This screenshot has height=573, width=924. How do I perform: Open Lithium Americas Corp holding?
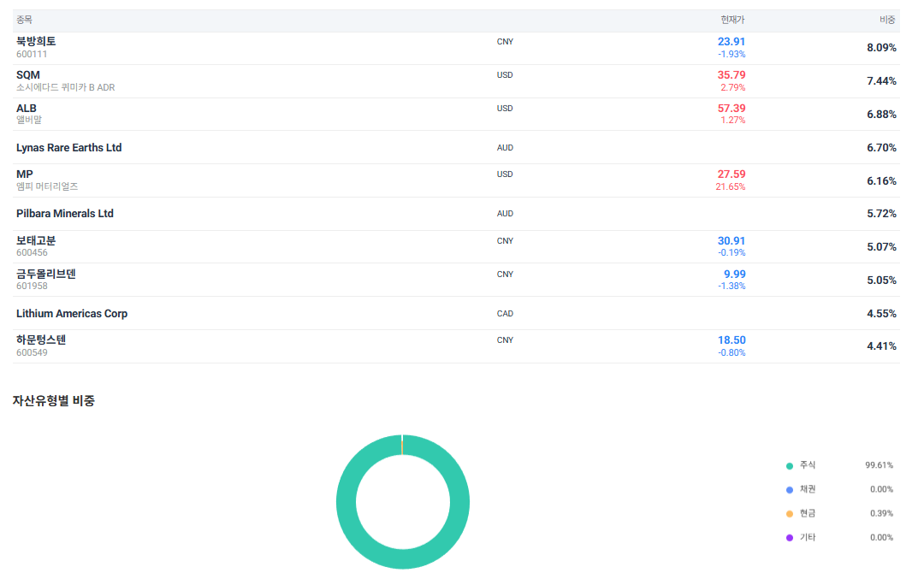pyautogui.click(x=72, y=314)
